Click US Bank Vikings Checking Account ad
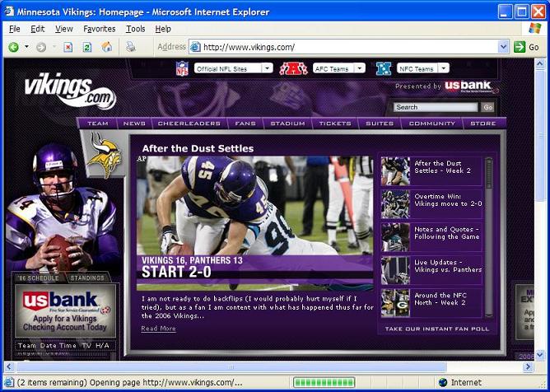This screenshot has width=550, height=392. pyautogui.click(x=65, y=310)
